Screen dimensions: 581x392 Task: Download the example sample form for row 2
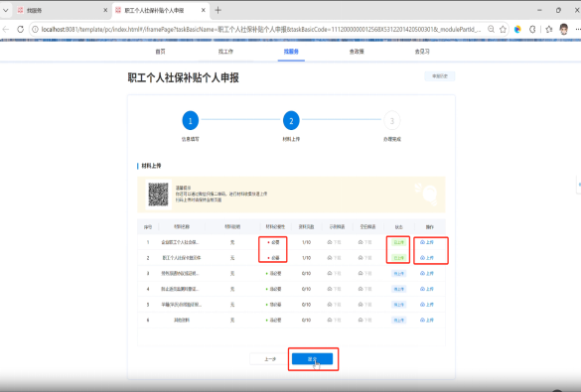[334, 258]
